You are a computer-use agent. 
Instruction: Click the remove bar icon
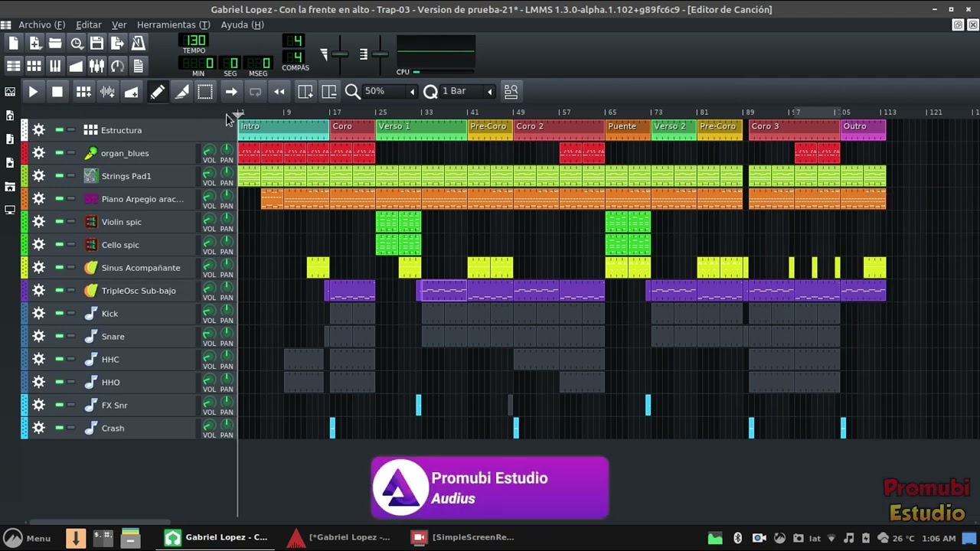[x=329, y=92]
